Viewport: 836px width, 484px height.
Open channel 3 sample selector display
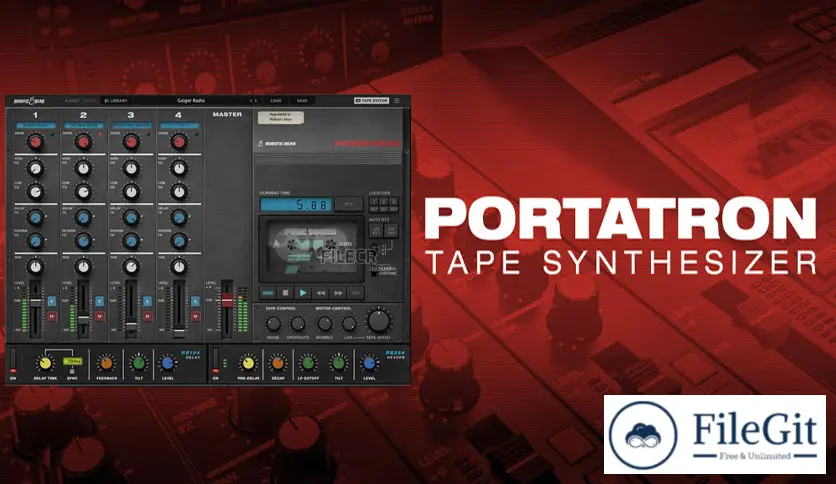coord(131,126)
